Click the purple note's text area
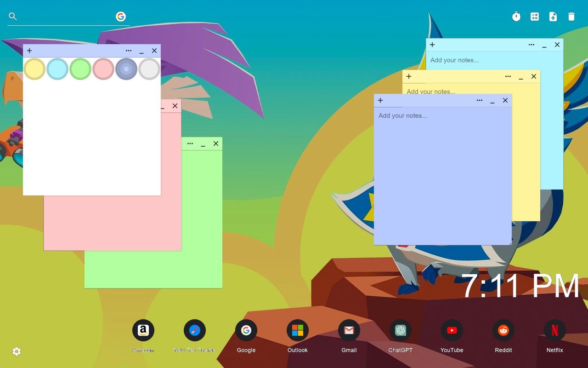This screenshot has height=368, width=588. pyautogui.click(x=443, y=176)
